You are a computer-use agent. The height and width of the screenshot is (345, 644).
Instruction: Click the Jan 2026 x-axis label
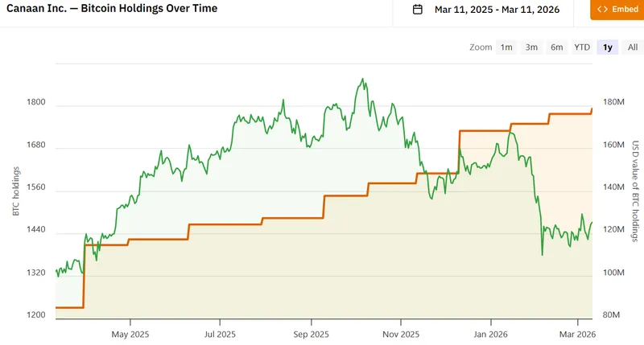click(x=490, y=334)
